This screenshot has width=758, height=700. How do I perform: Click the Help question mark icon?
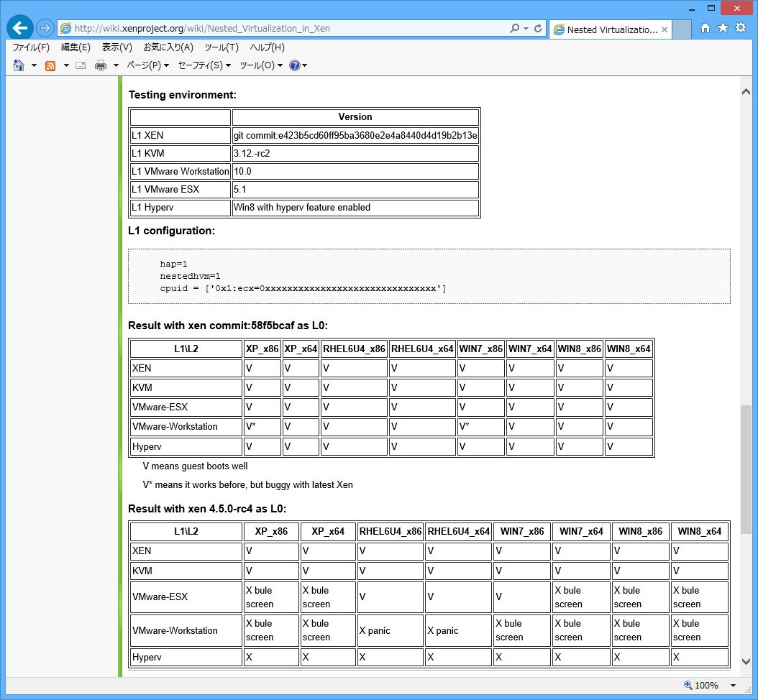294,65
